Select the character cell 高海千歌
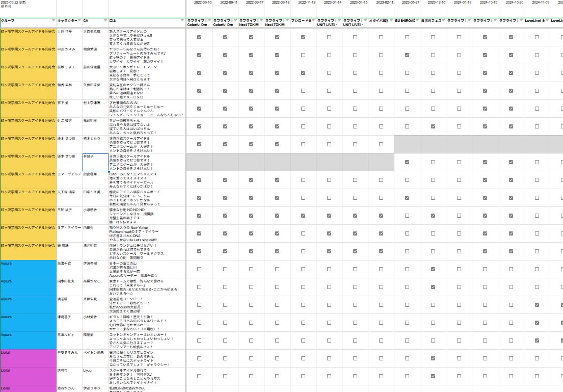The image size is (563, 392). tap(69, 269)
